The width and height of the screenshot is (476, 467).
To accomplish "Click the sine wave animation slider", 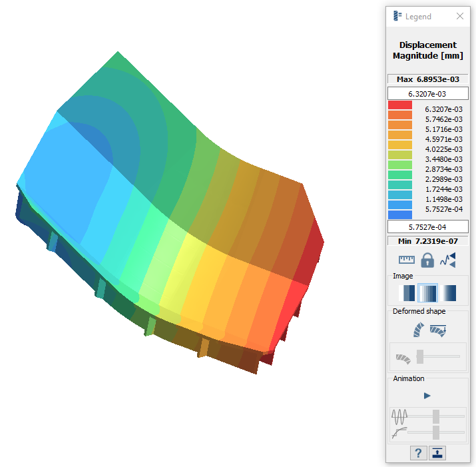I will point(435,416).
